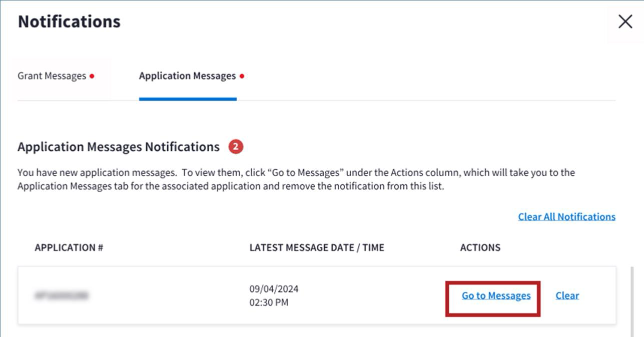Click the vertical scrollbar beside the notification list
Image resolution: width=644 pixels, height=337 pixels.
[631, 300]
